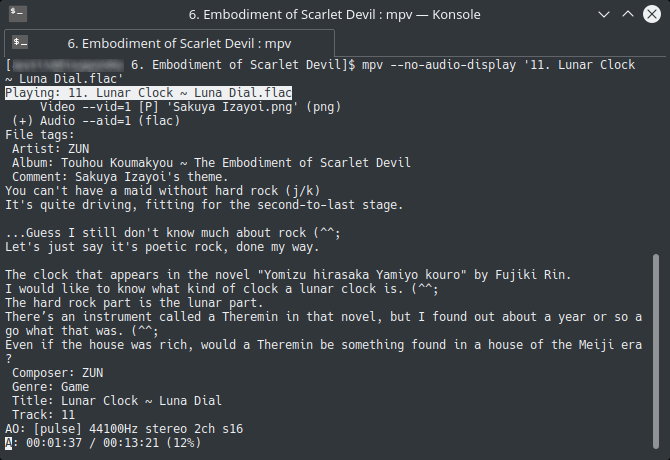Click the highlighted 'Playing: 11. Lunar Clock' line
Image resolution: width=670 pixels, height=460 pixels.
(x=148, y=93)
